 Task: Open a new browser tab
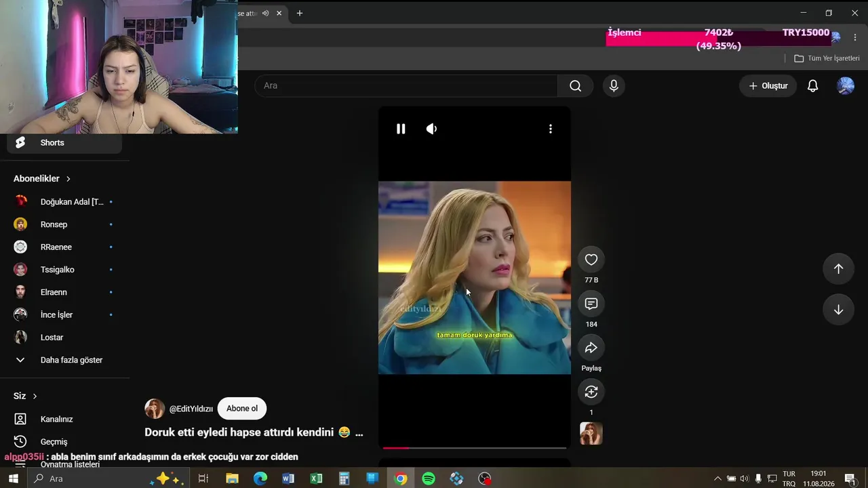click(x=300, y=13)
